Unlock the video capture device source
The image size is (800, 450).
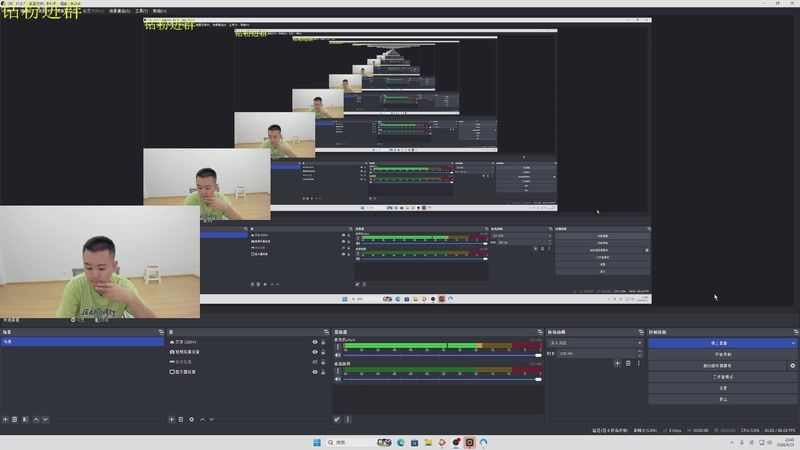323,352
